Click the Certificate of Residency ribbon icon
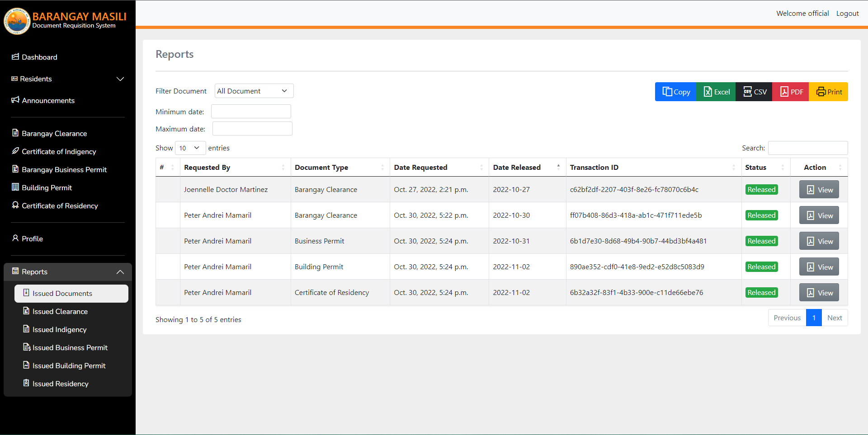 (15, 206)
